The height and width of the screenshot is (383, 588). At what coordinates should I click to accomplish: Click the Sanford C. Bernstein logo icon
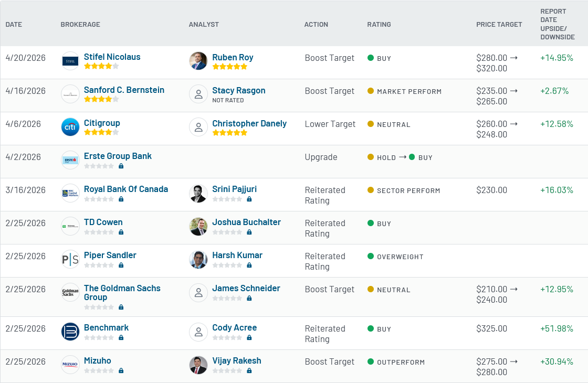point(70,94)
